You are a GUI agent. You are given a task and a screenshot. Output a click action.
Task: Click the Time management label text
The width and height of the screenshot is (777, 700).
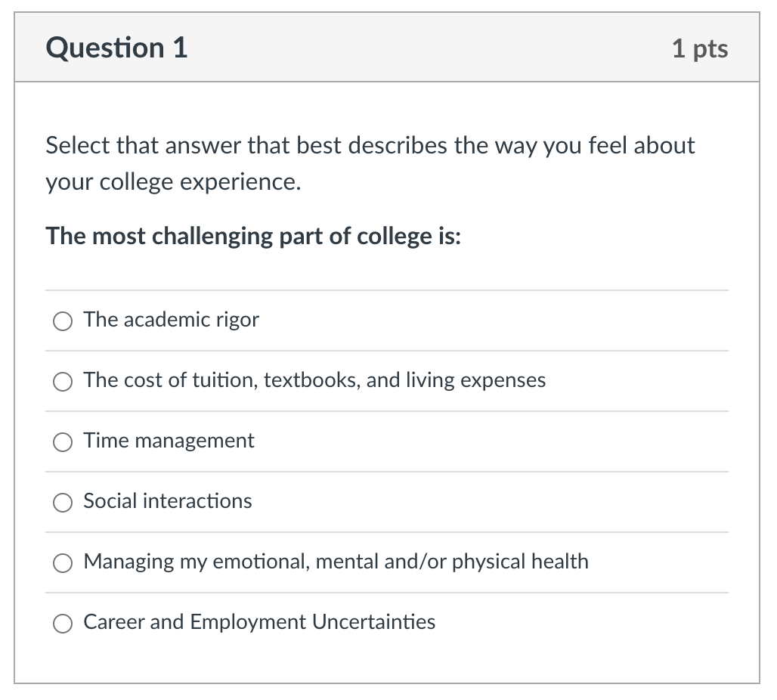point(168,441)
